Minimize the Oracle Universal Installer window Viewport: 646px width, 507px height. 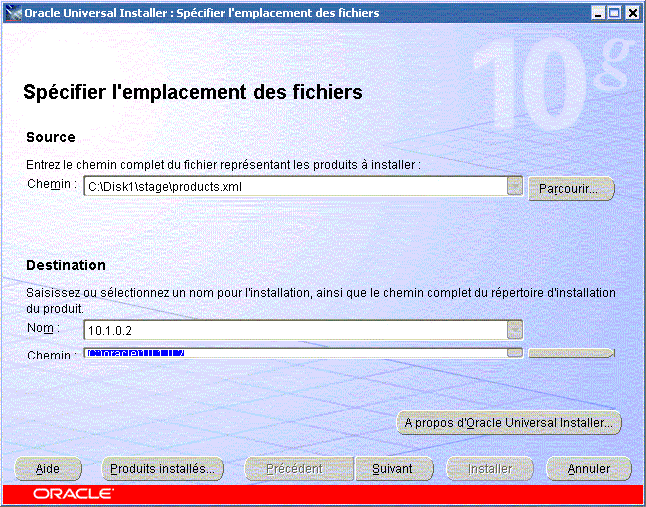pyautogui.click(x=597, y=13)
